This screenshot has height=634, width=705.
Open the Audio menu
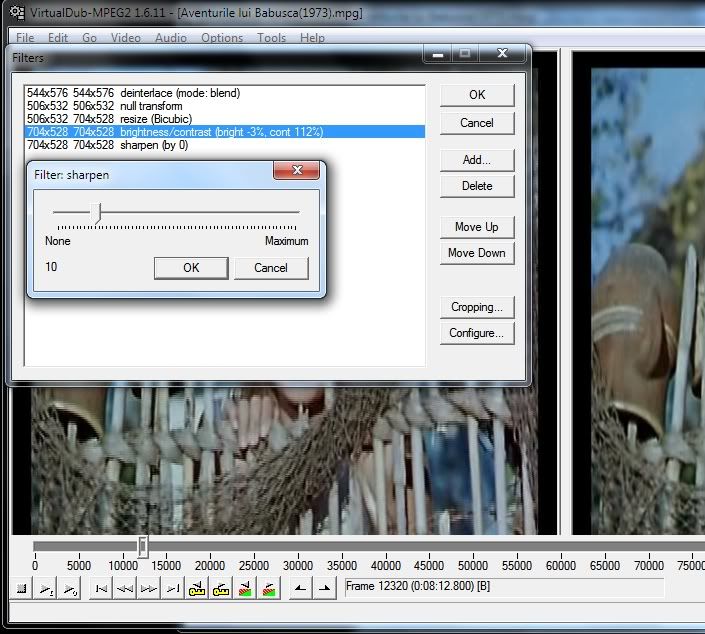click(x=170, y=38)
